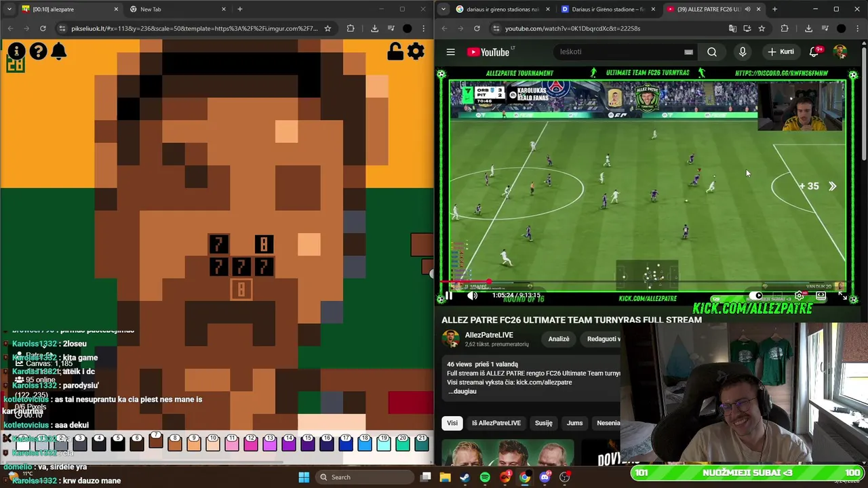Reload the pikseliuok.lt page
This screenshot has width=868, height=488.
click(x=43, y=28)
